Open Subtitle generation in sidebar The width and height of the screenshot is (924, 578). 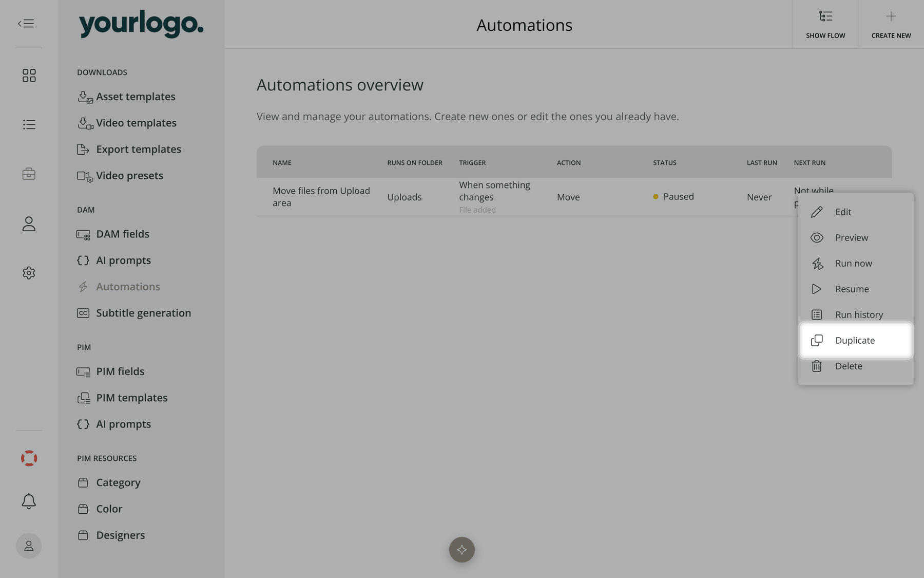click(134, 313)
